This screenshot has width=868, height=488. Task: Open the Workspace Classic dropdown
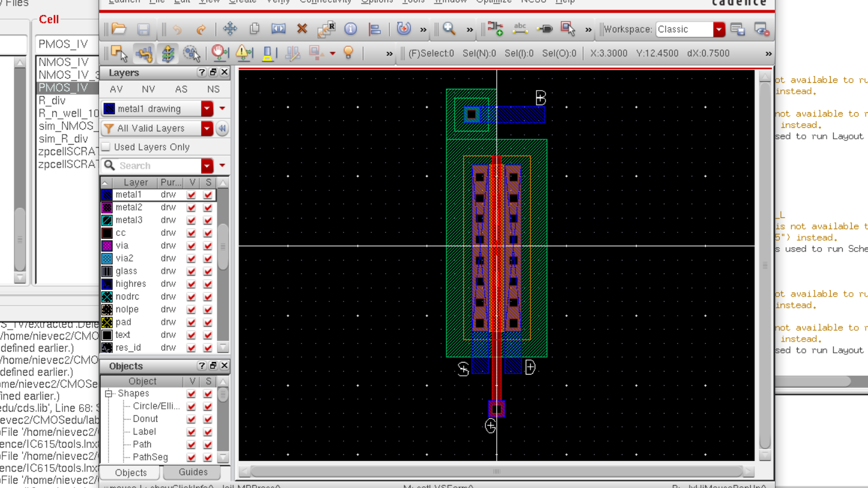[719, 29]
